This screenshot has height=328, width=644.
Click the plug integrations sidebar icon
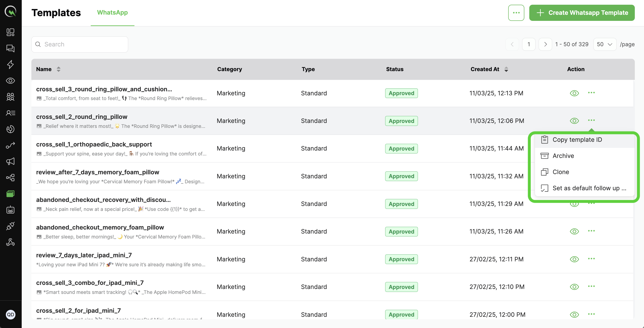(10, 226)
